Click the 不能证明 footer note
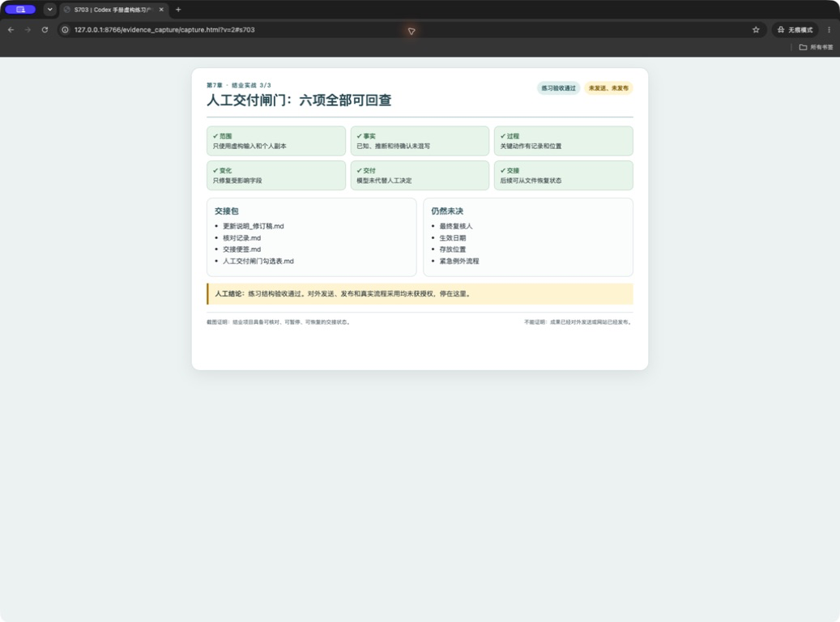 (578, 322)
